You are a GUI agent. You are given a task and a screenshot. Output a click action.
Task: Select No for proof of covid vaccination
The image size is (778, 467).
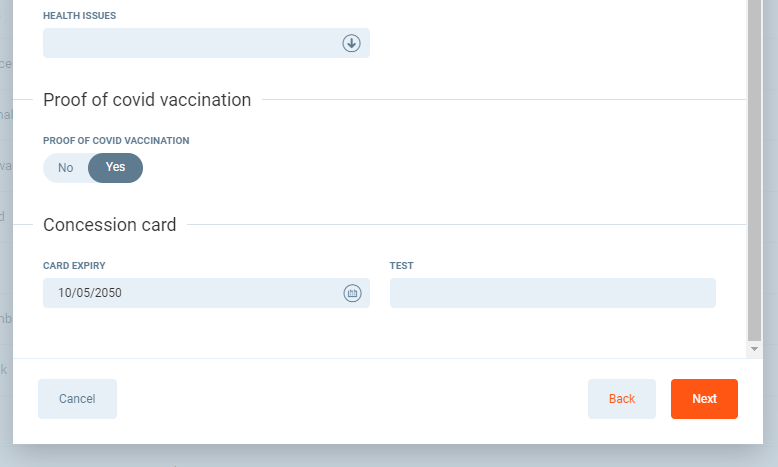click(66, 168)
